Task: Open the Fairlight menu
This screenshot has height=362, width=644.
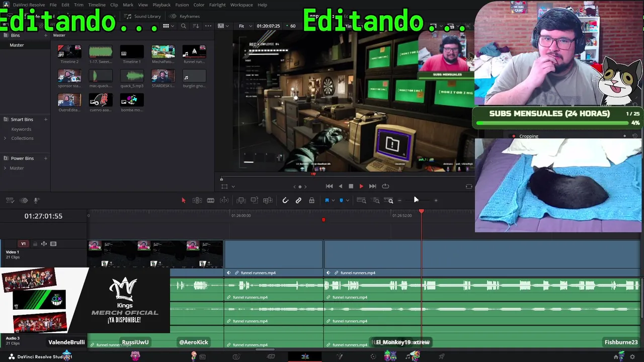Action: pos(217,5)
